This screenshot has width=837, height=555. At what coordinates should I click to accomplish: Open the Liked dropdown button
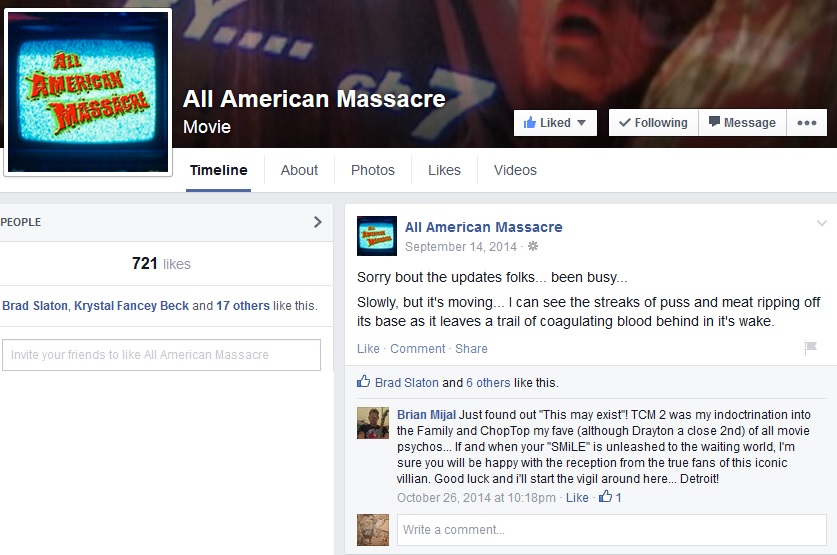pyautogui.click(x=555, y=123)
